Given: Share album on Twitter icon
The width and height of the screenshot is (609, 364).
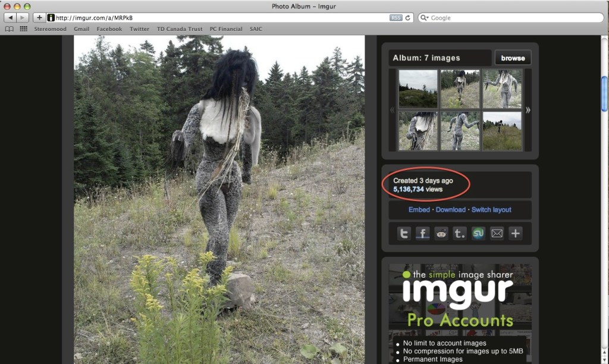Looking at the screenshot, I should click(404, 234).
